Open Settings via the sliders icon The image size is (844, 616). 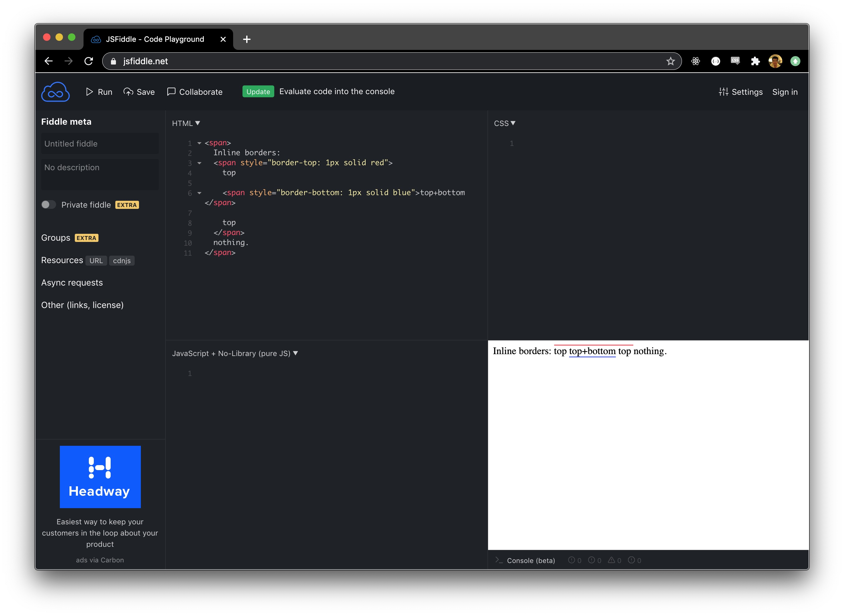724,92
